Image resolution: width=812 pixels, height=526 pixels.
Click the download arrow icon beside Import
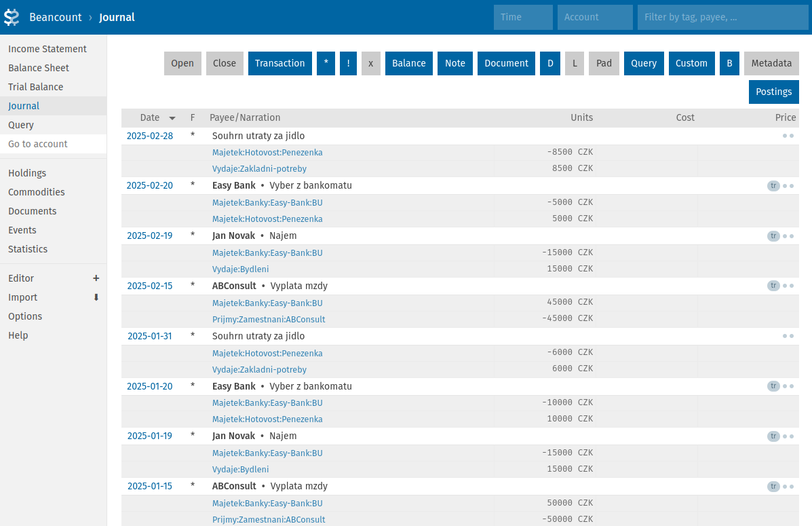click(x=96, y=297)
